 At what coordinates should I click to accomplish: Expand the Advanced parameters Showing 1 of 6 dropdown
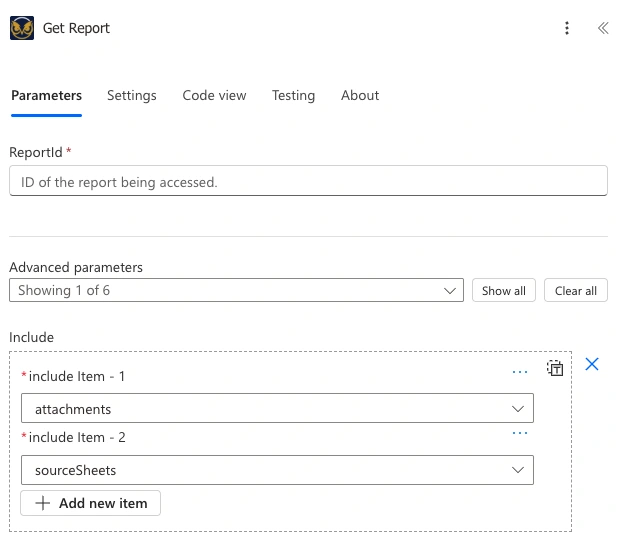pyautogui.click(x=236, y=290)
